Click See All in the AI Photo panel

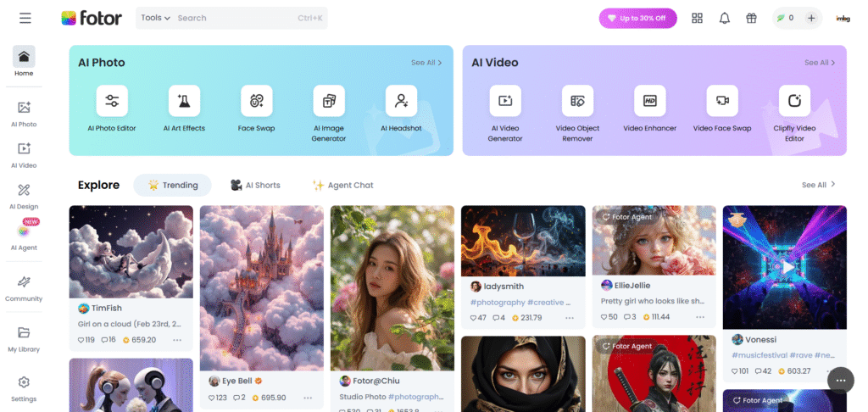point(426,63)
